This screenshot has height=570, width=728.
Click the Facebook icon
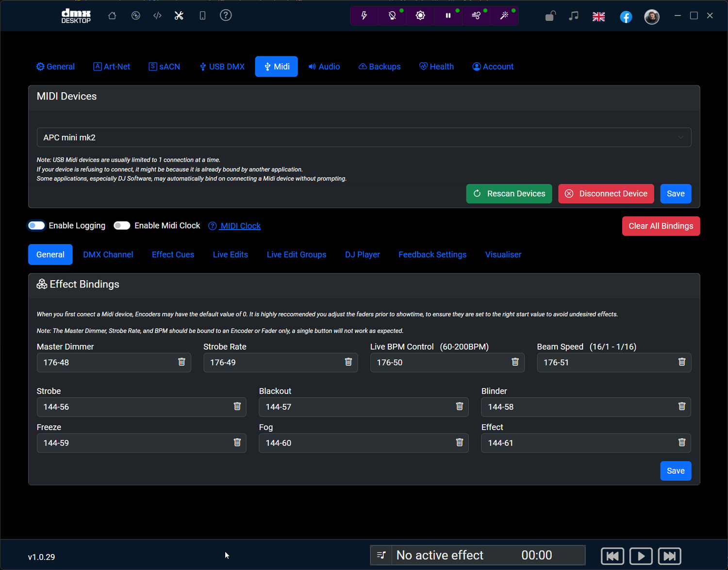coord(626,17)
